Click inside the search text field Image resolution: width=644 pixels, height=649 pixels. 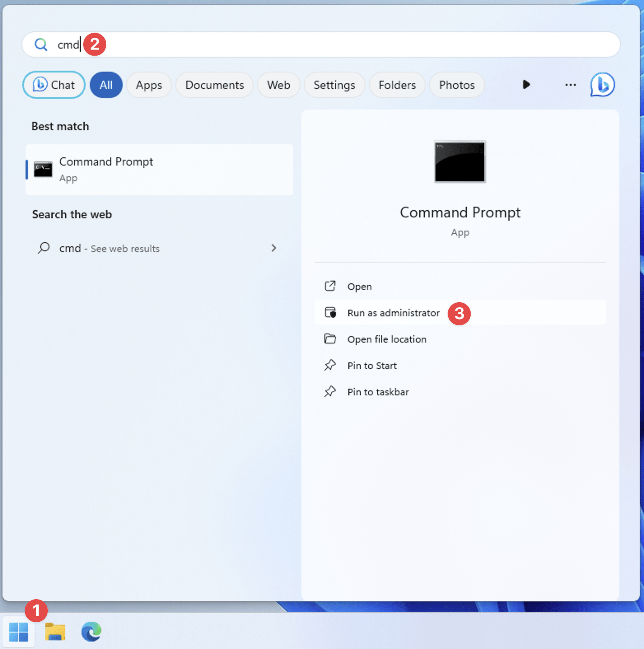(x=321, y=44)
